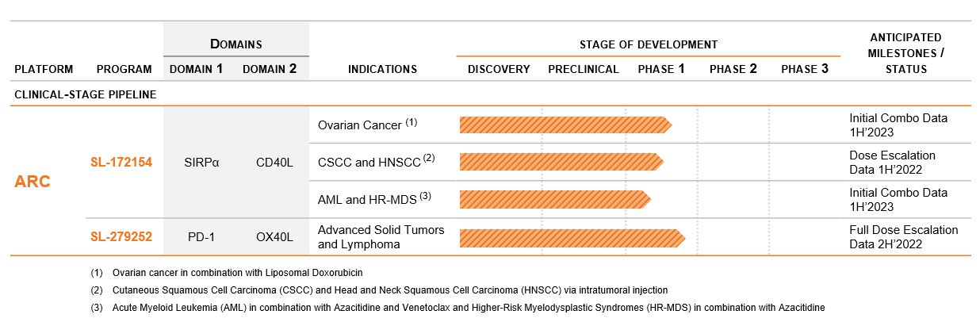Select the Discovery column header

click(499, 69)
